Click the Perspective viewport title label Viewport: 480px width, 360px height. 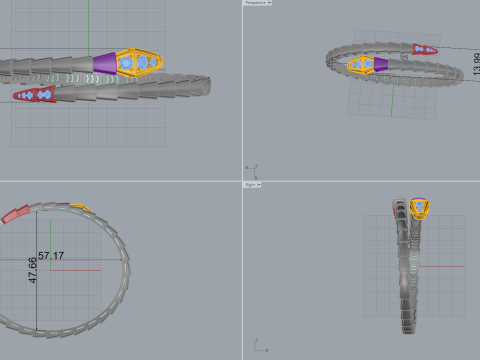[x=256, y=2]
